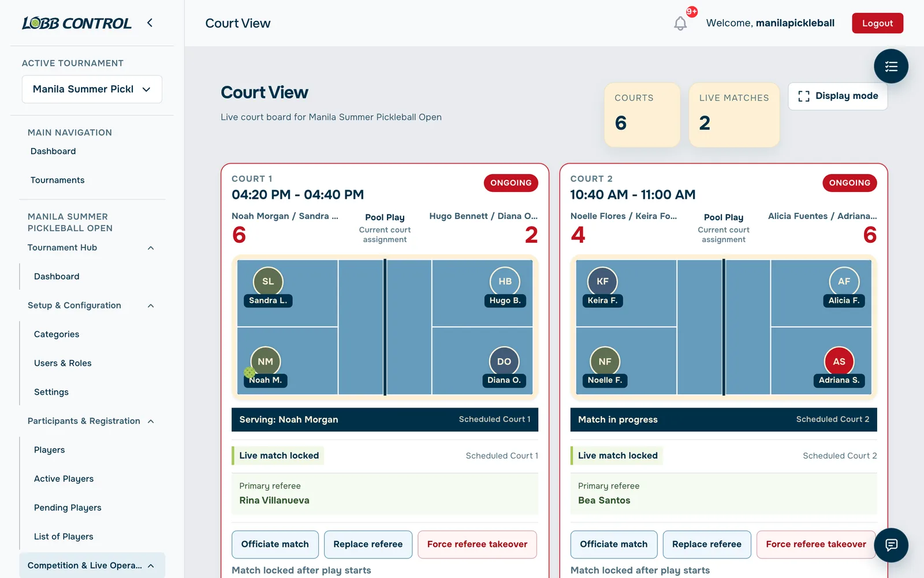Open List of Players page

(64, 536)
